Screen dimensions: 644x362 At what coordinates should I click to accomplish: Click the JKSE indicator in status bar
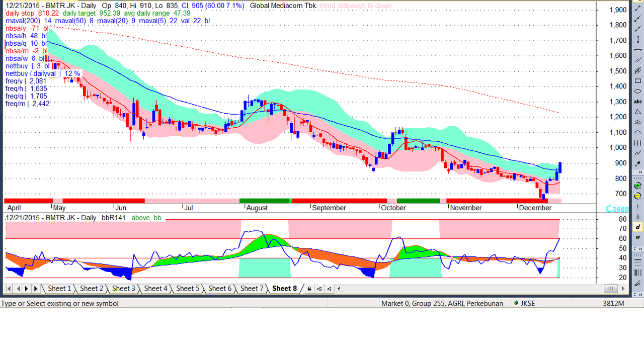click(524, 304)
